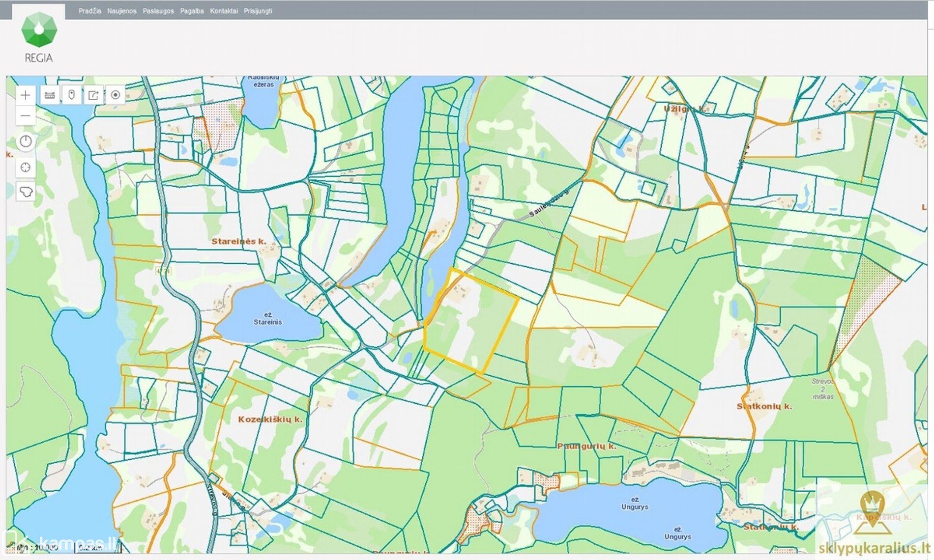
Task: Zoom in the map with plus button
Action: point(26,95)
